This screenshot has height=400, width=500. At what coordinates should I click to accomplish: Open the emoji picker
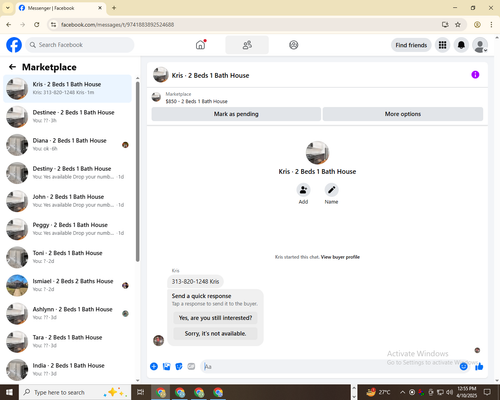point(463,367)
